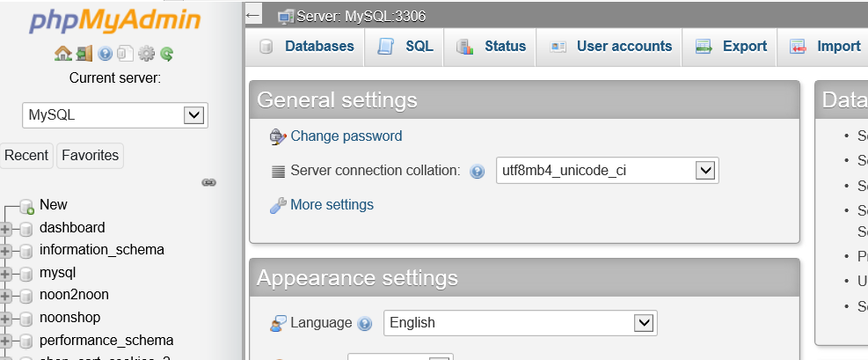Screen dimensions: 868x360
Task: Click the log out door icon
Action: (84, 54)
